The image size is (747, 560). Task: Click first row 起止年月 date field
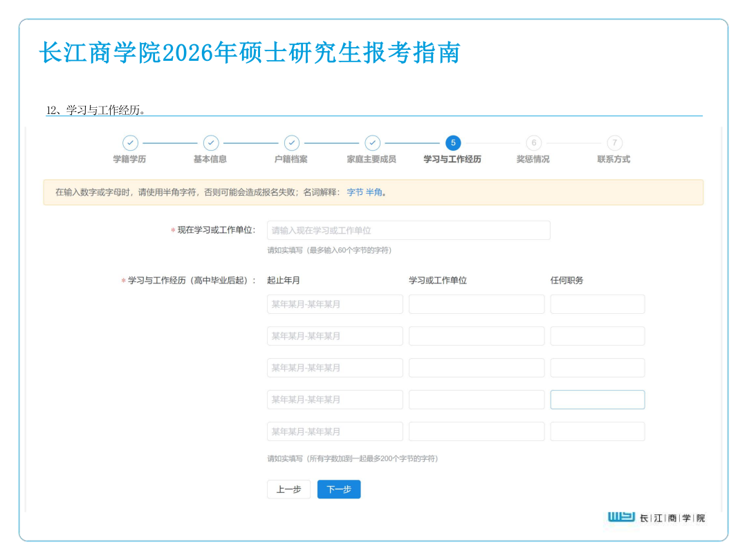(335, 304)
